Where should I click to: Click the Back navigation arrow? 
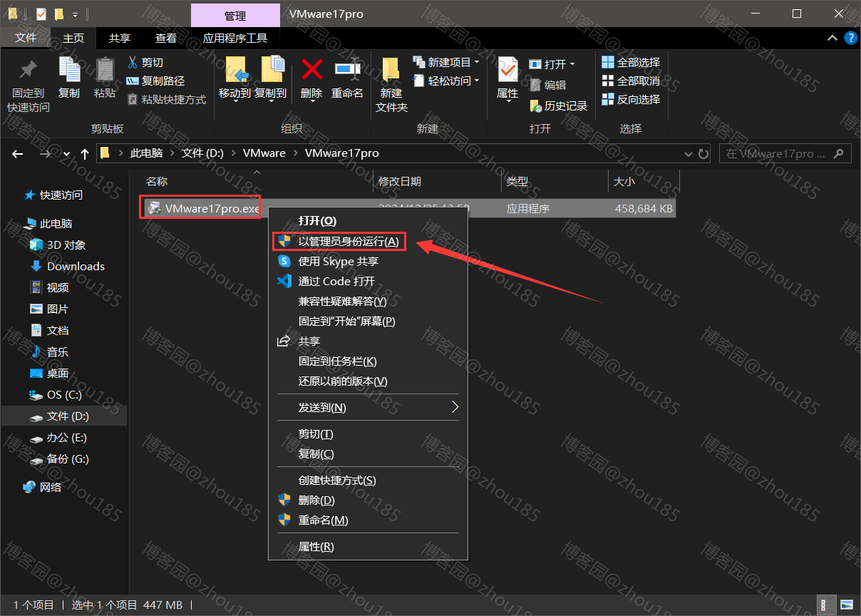point(18,153)
